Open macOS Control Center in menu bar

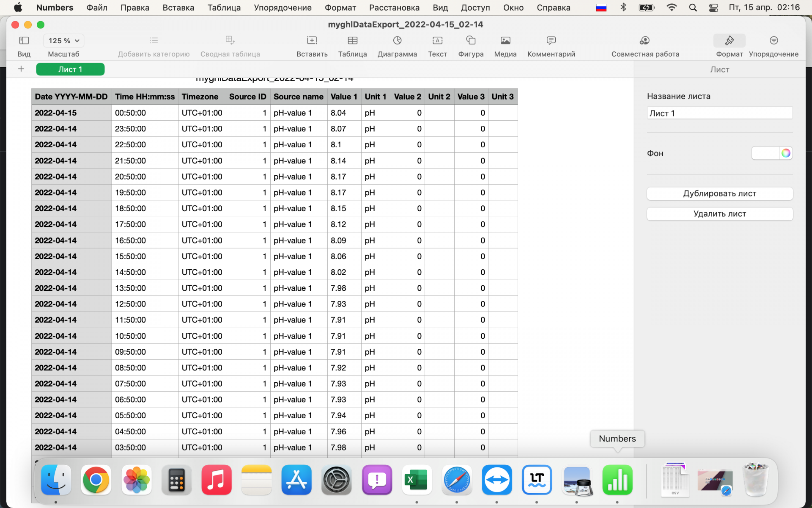tap(713, 8)
